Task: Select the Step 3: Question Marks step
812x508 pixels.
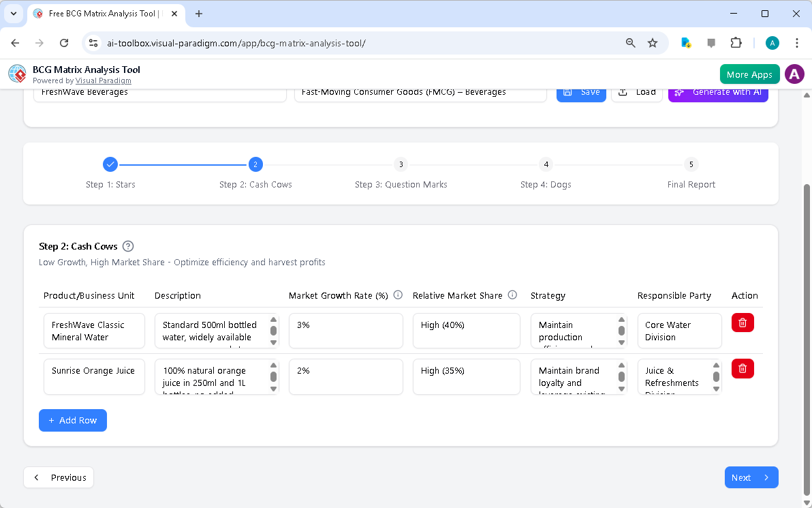Action: [x=401, y=164]
